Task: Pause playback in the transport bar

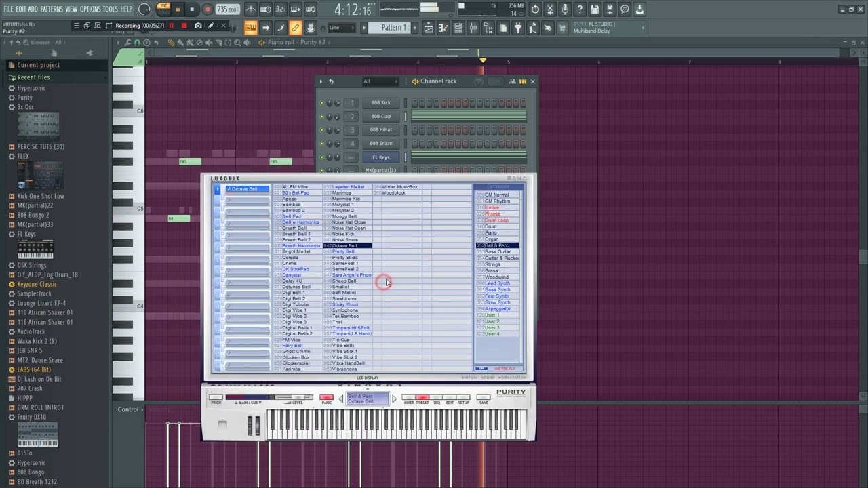Action: point(178,9)
